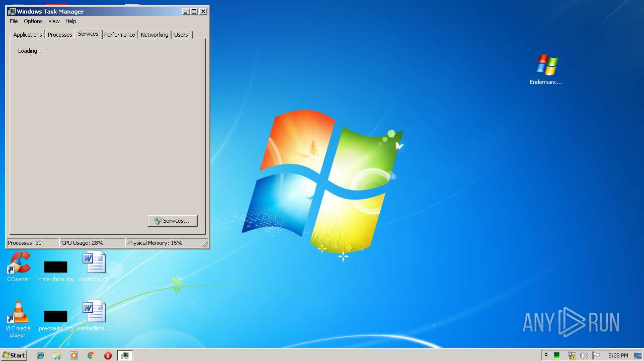Click the Loading... text in Services
The width and height of the screenshot is (644, 362).
click(30, 51)
